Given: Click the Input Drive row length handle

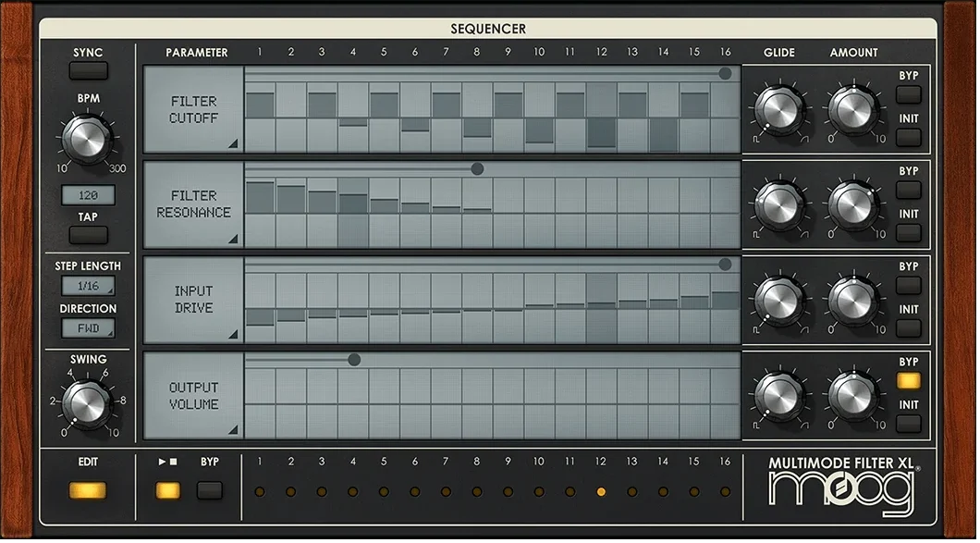Looking at the screenshot, I should click(x=725, y=265).
